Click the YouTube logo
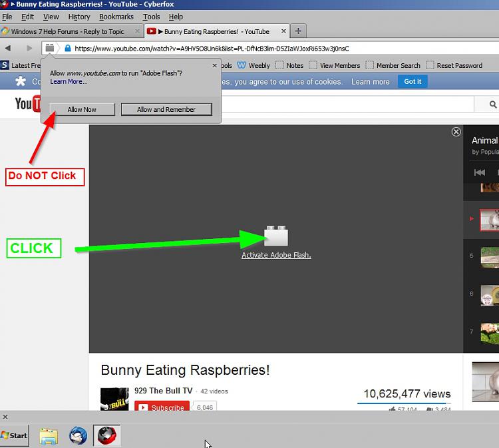 28,104
